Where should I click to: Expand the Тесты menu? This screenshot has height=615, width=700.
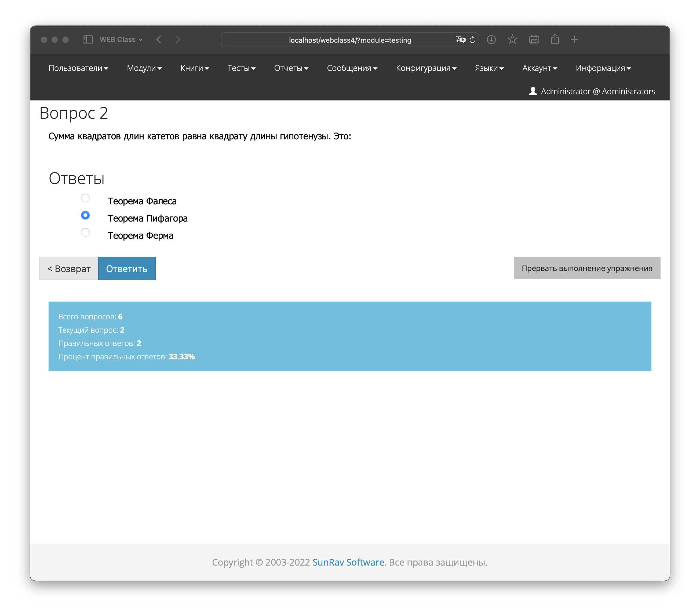click(242, 68)
